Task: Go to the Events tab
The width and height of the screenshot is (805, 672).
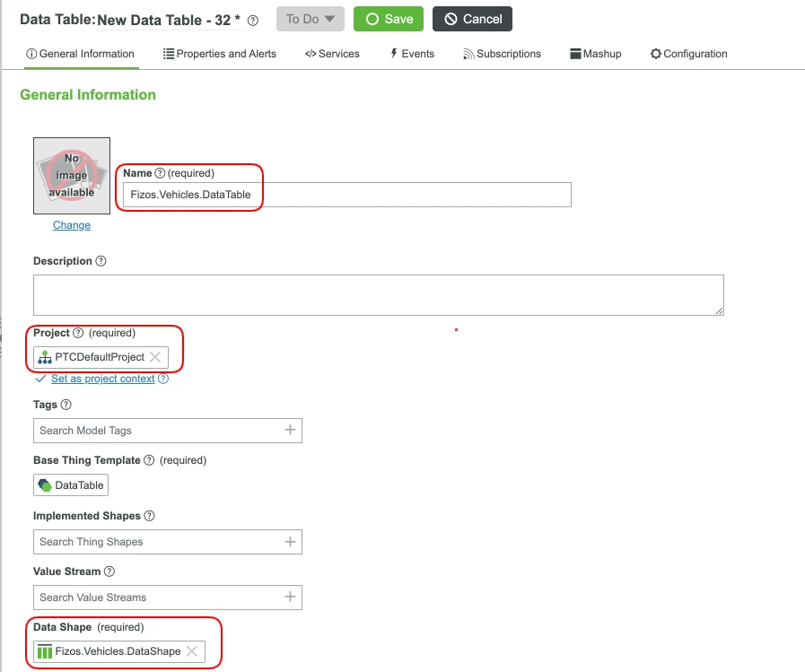Action: pyautogui.click(x=412, y=54)
